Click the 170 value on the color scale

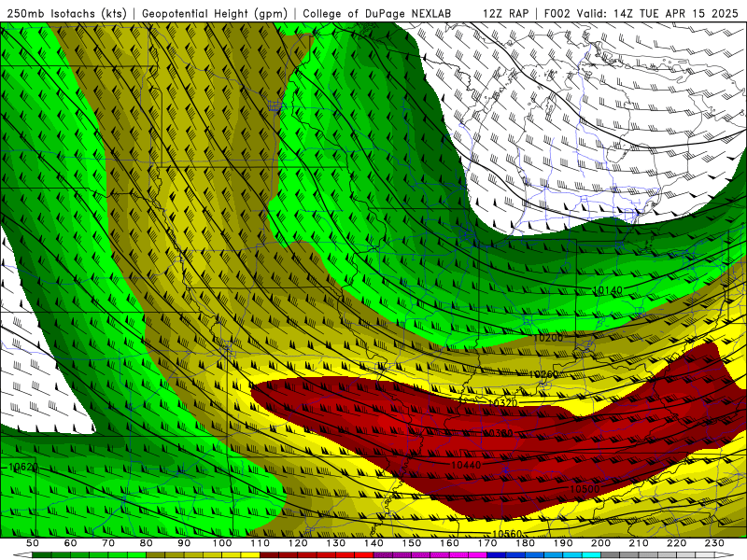pos(487,543)
